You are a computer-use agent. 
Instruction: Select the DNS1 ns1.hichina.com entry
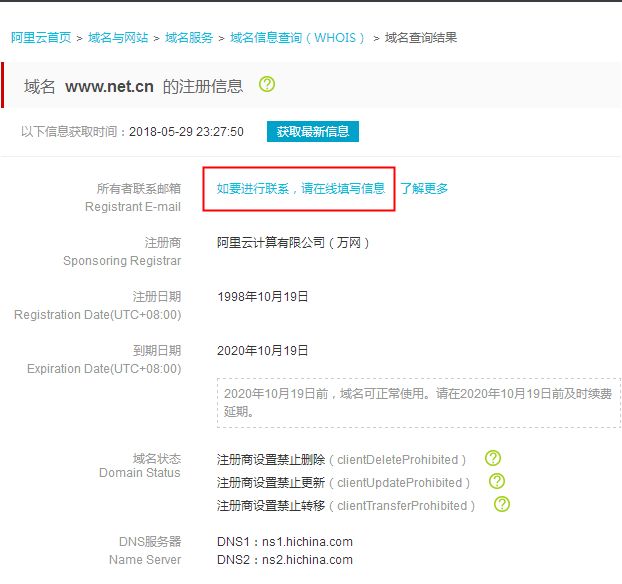pyautogui.click(x=285, y=542)
